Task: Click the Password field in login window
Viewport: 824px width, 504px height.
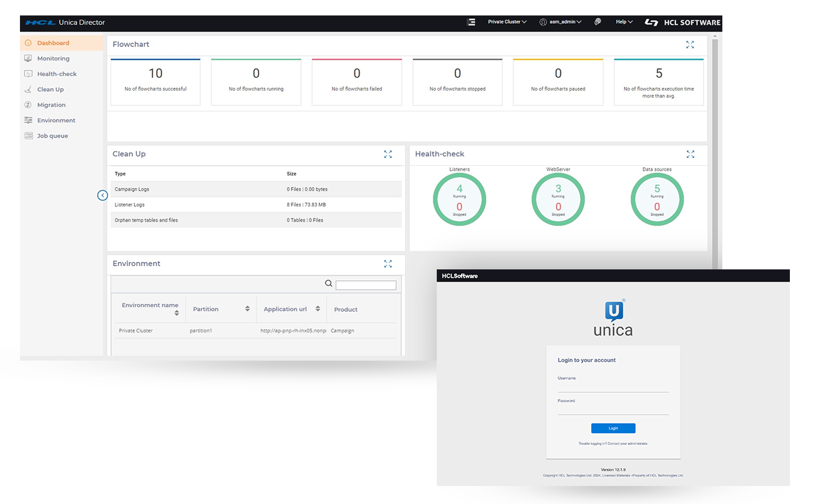Action: pos(613,410)
